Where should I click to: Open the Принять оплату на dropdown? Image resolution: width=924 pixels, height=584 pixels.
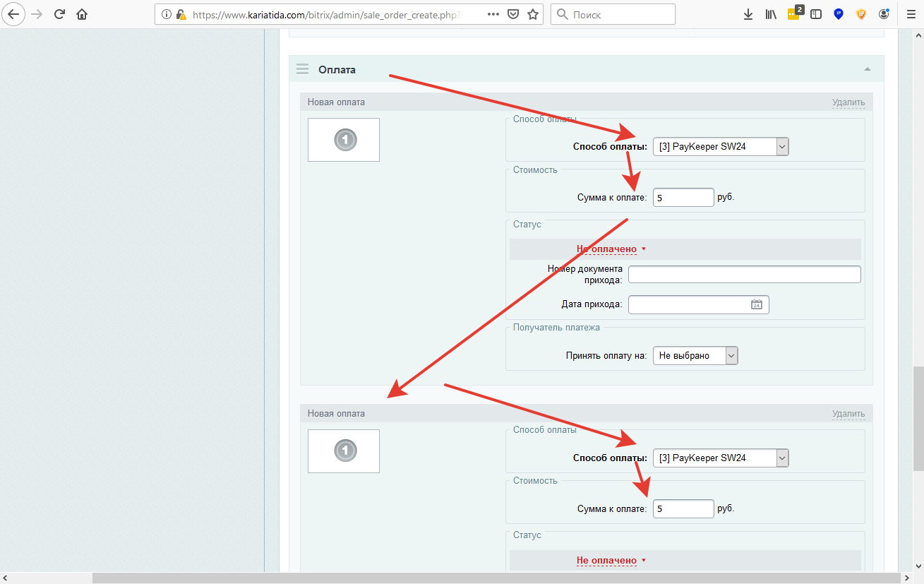pos(695,356)
